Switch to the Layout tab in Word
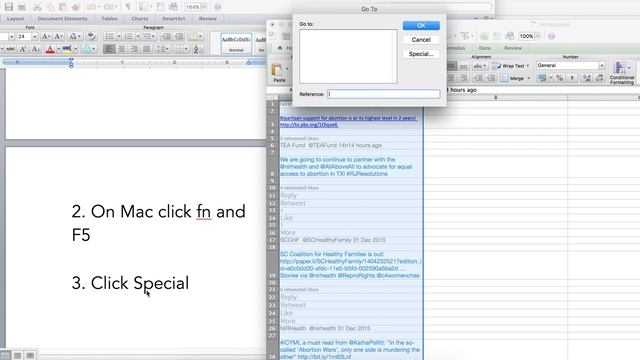640x360 pixels. click(15, 19)
